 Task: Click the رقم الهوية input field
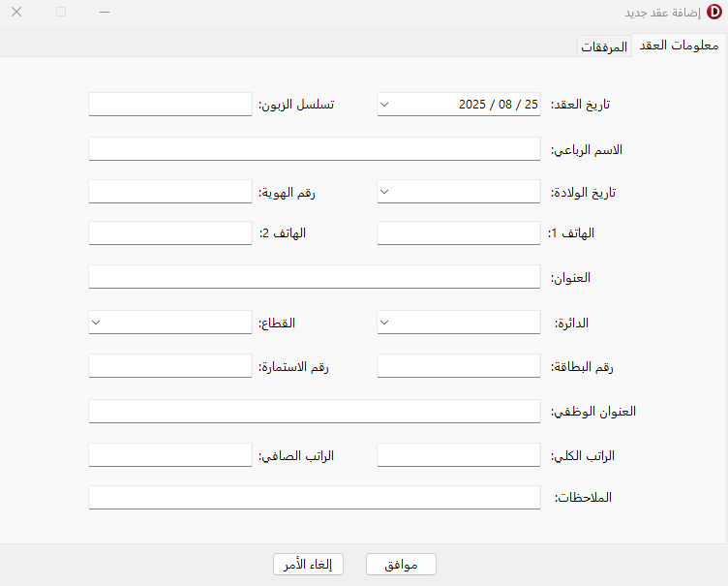(x=170, y=192)
